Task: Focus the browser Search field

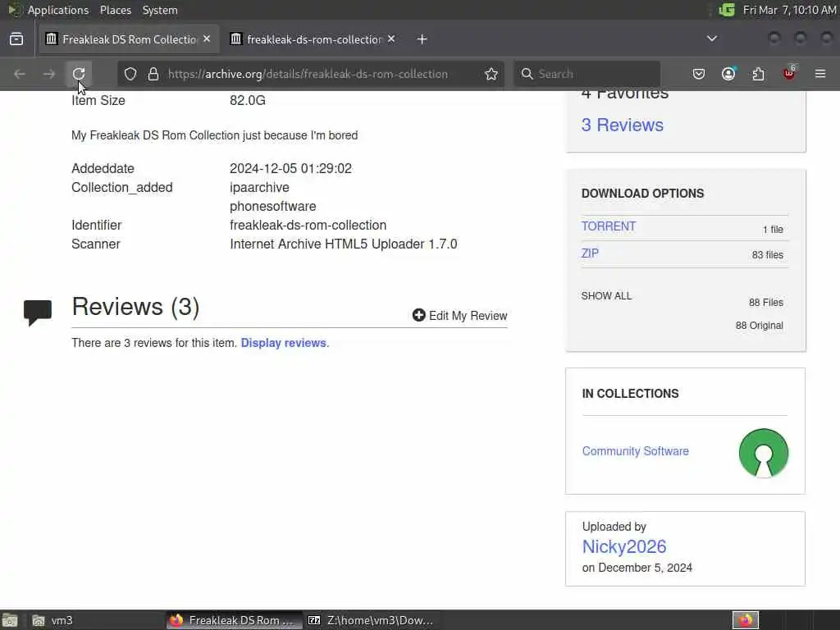Action: coord(587,74)
